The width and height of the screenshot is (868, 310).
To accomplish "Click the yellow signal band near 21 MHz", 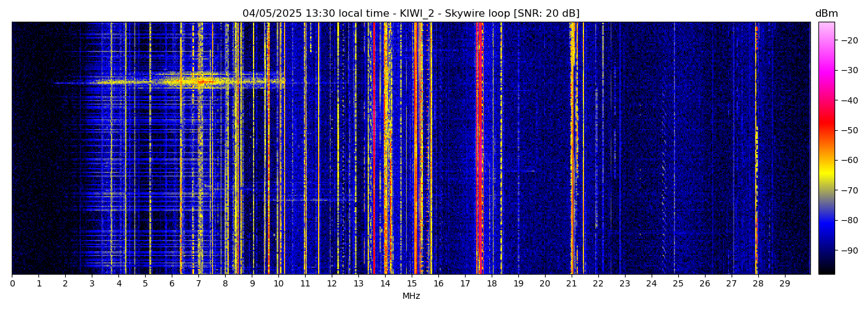I will (572, 149).
